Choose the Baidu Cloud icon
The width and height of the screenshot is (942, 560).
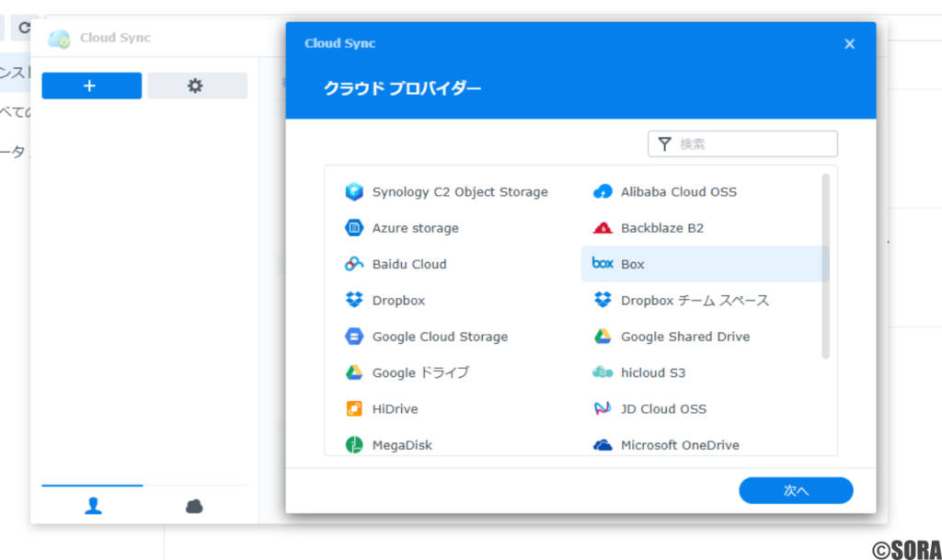[354, 264]
